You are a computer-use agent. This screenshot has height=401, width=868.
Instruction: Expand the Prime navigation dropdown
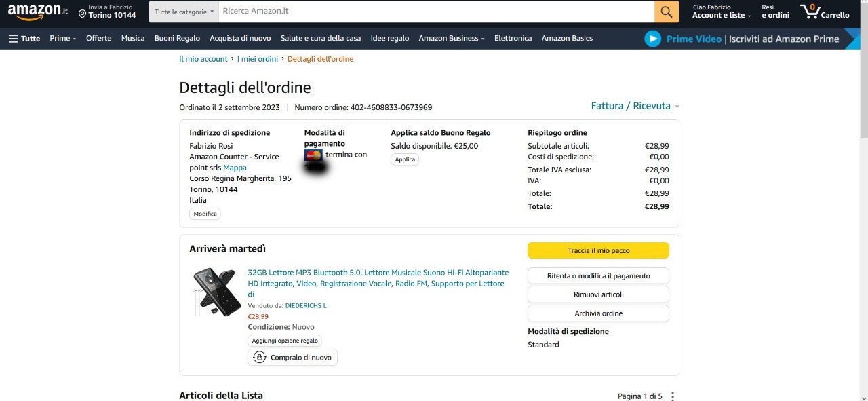coord(63,39)
